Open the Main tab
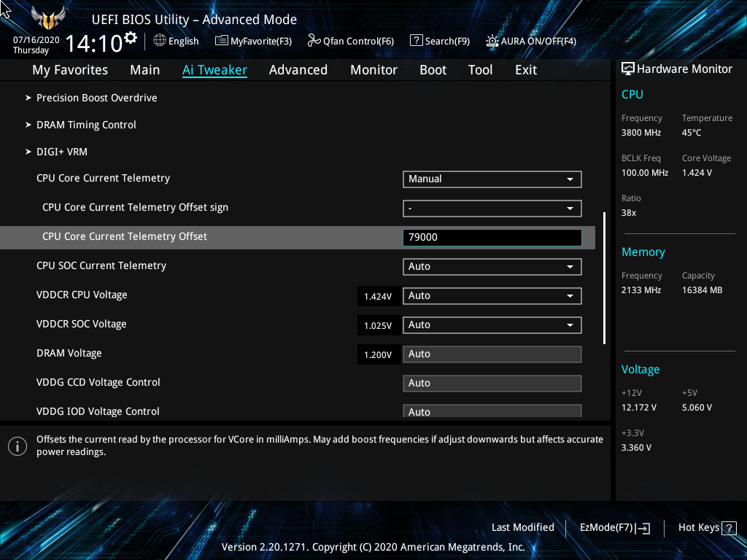 click(145, 70)
